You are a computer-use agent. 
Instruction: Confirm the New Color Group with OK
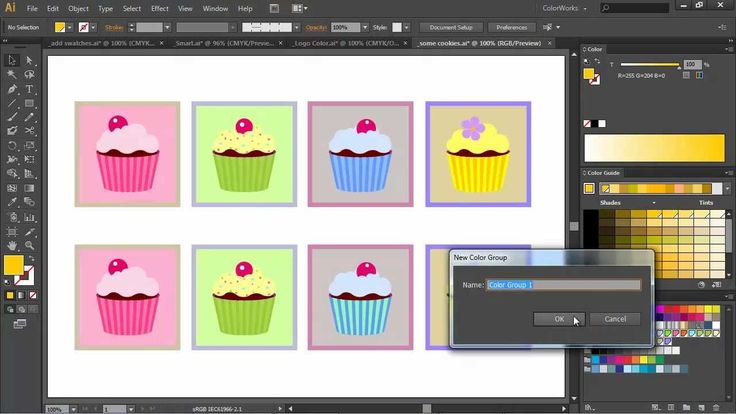(559, 319)
